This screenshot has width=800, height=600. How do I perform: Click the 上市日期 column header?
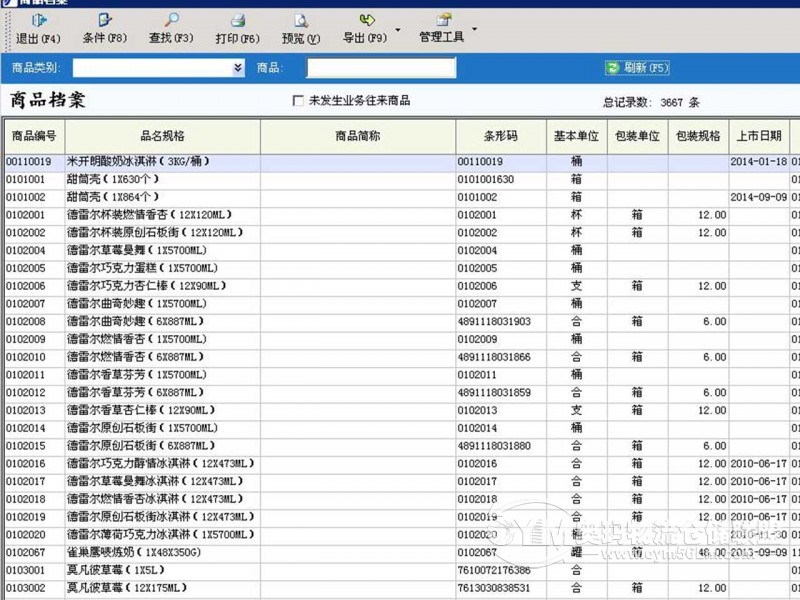click(759, 136)
